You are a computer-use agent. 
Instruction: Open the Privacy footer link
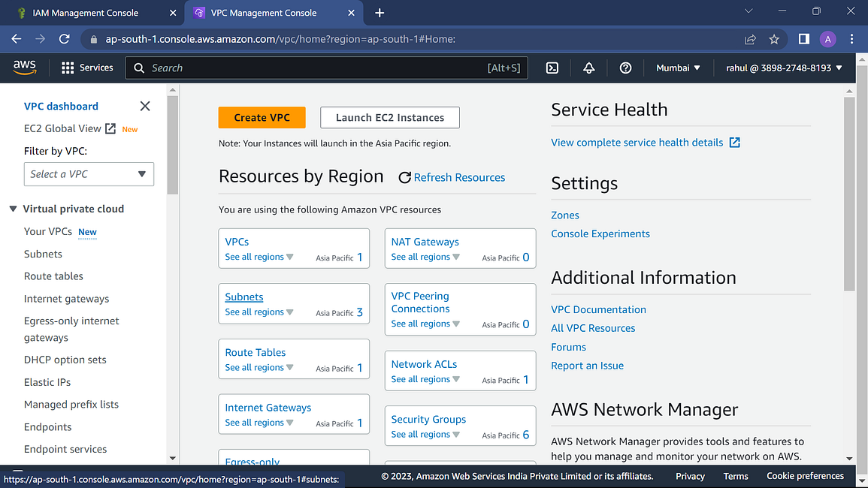pyautogui.click(x=690, y=476)
